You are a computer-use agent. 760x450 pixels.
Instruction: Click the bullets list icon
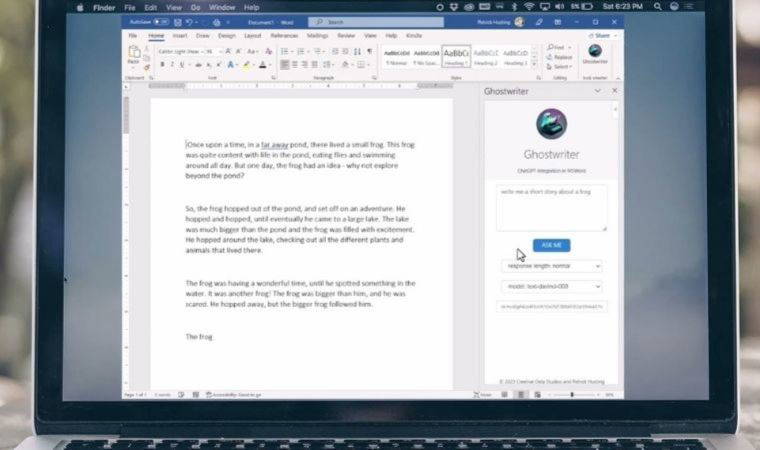click(285, 51)
